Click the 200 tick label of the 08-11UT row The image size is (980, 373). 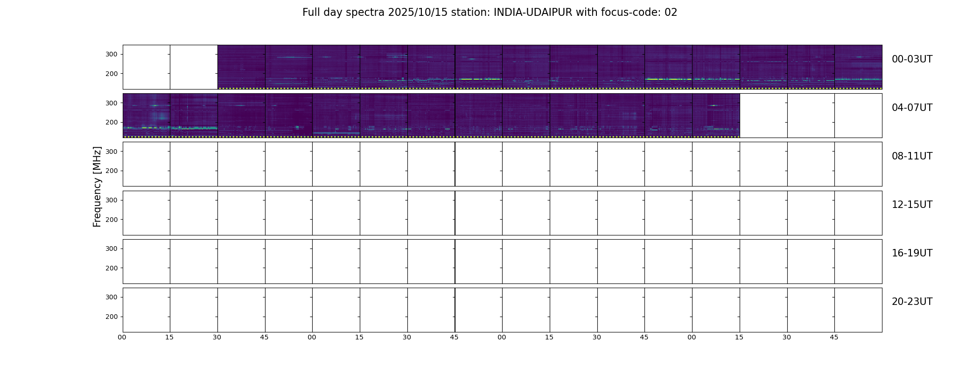tap(112, 171)
